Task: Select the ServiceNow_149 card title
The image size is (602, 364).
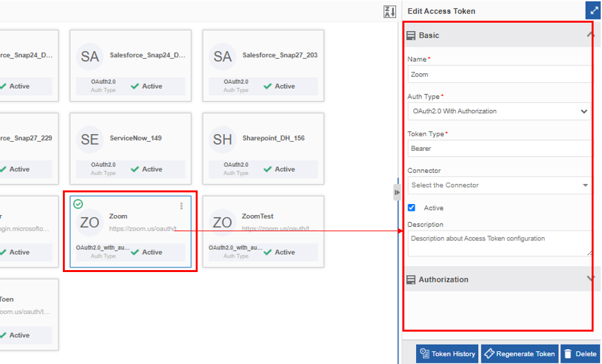Action: [135, 138]
